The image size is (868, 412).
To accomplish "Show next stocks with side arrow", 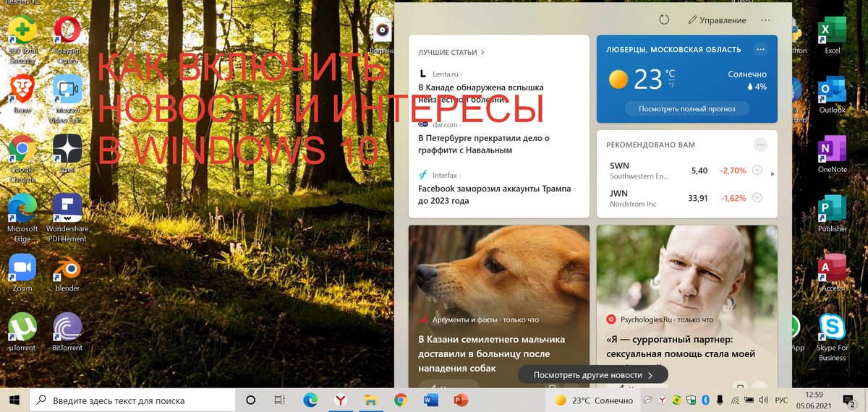I will point(773,174).
